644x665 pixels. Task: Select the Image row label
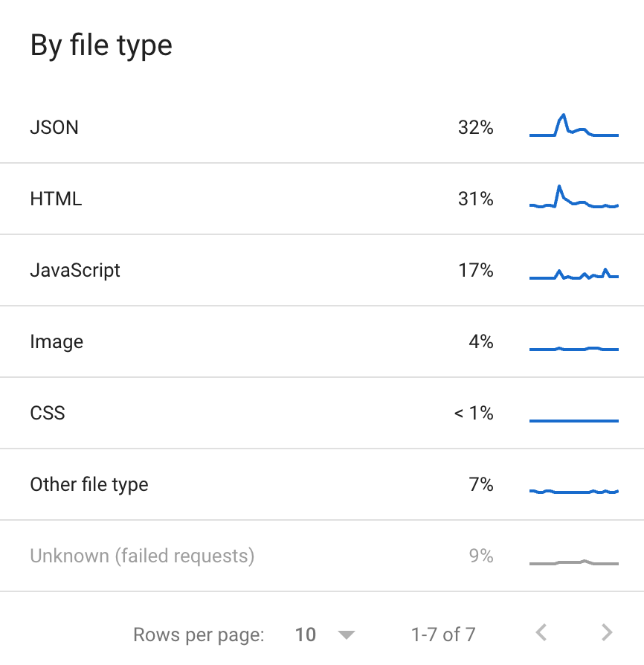(57, 341)
